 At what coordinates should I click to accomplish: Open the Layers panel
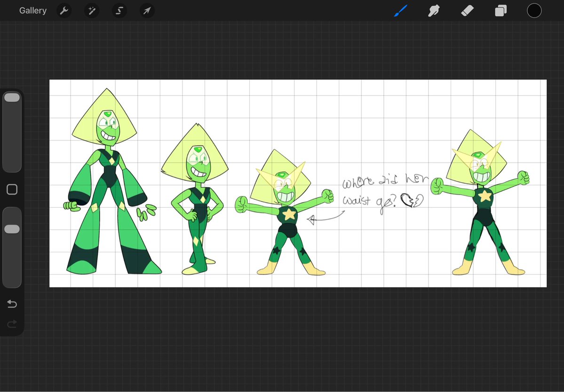(x=500, y=11)
